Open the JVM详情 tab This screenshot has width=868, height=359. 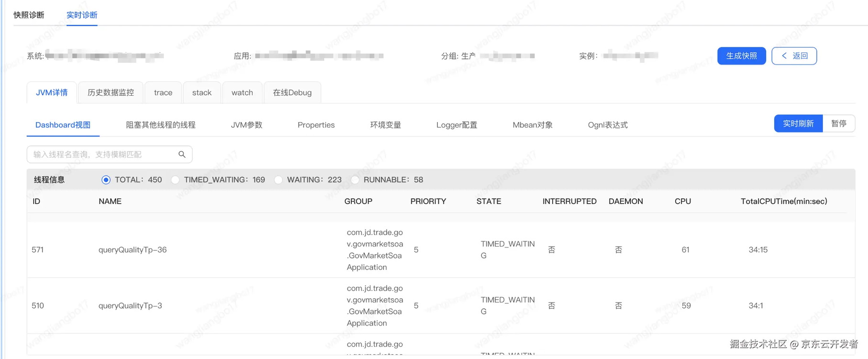click(x=52, y=92)
